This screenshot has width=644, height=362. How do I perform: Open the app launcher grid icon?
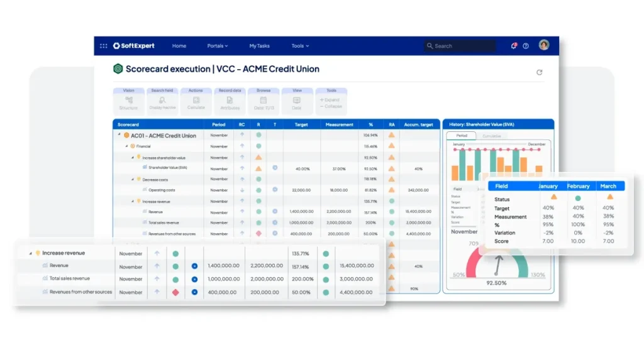104,46
